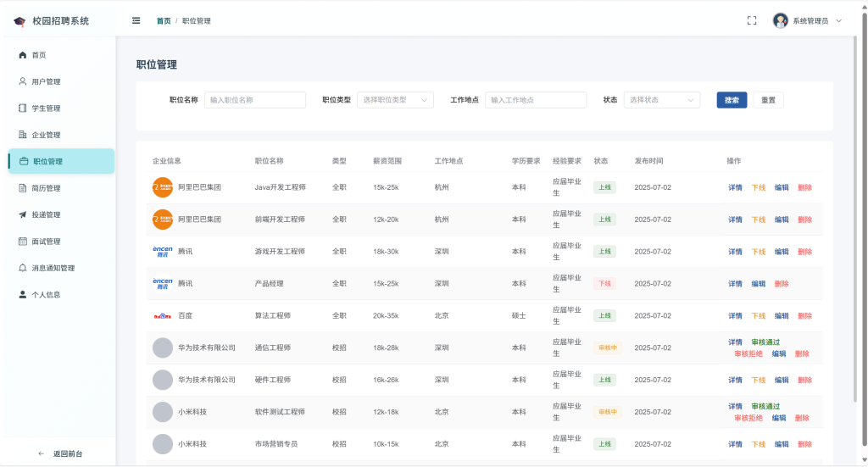Click the delivery management paper plane icon
Image resolution: width=868 pixels, height=467 pixels.
tap(23, 214)
